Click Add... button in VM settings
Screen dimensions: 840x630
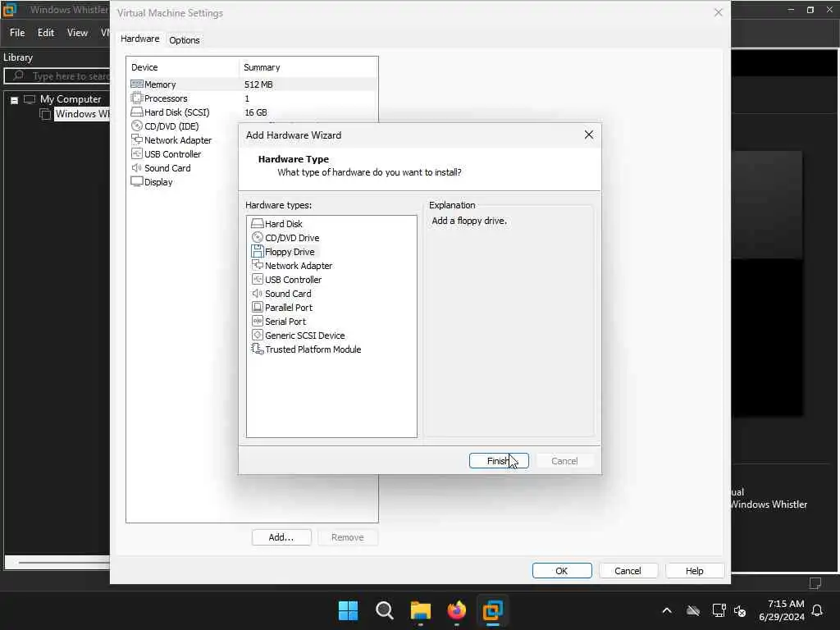pos(281,536)
